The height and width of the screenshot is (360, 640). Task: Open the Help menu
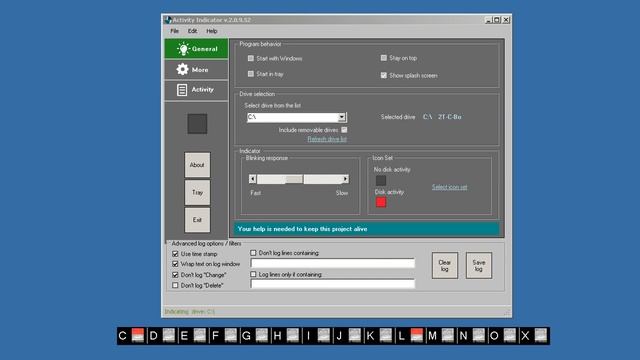(x=211, y=31)
